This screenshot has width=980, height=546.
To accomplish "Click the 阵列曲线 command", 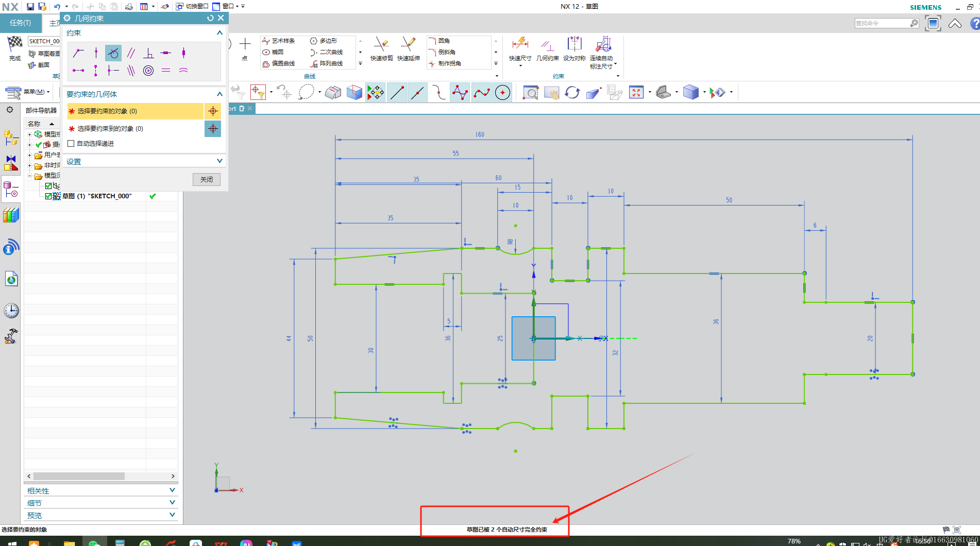I will pyautogui.click(x=327, y=63).
